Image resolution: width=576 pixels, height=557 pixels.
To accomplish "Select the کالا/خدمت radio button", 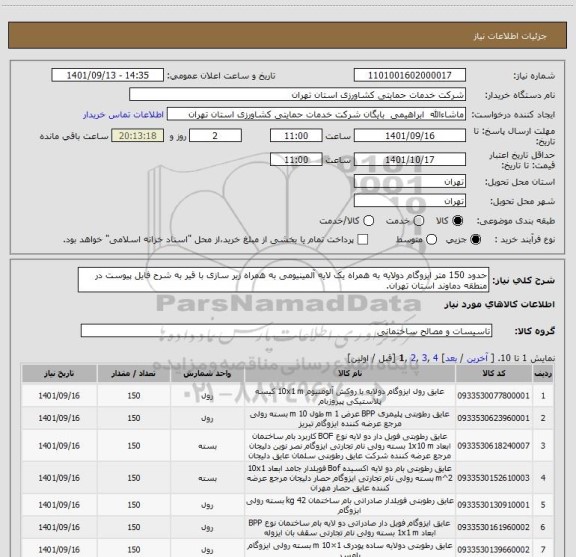I will click(368, 221).
